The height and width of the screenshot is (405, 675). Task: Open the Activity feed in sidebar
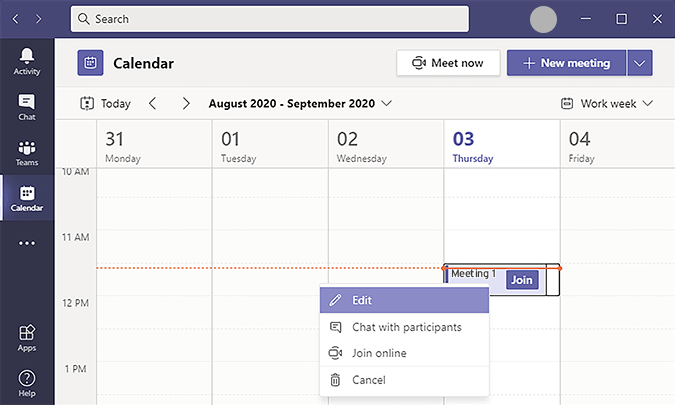click(x=27, y=61)
